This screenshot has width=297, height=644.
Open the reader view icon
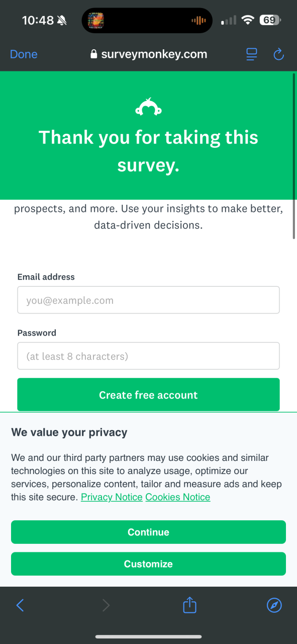point(251,54)
